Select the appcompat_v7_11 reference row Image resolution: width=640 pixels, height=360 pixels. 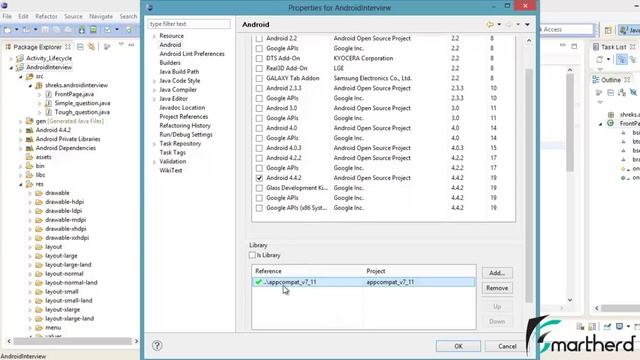tap(363, 282)
